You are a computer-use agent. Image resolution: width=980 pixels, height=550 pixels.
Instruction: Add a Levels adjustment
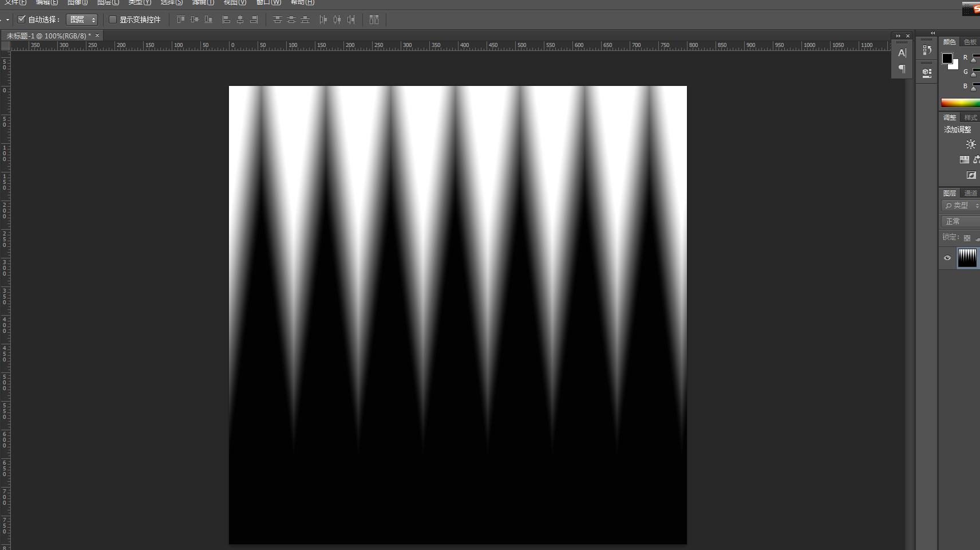[965, 160]
